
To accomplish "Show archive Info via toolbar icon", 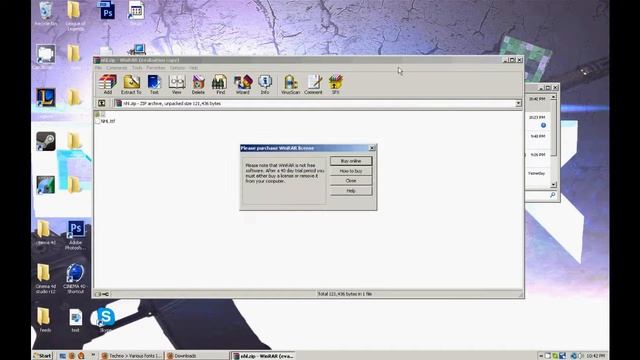I will [265, 84].
